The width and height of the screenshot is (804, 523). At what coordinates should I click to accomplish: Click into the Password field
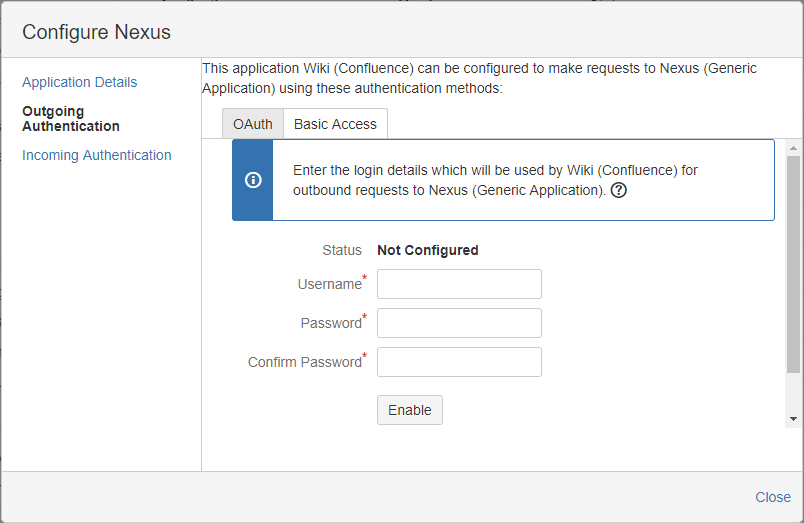(x=459, y=323)
